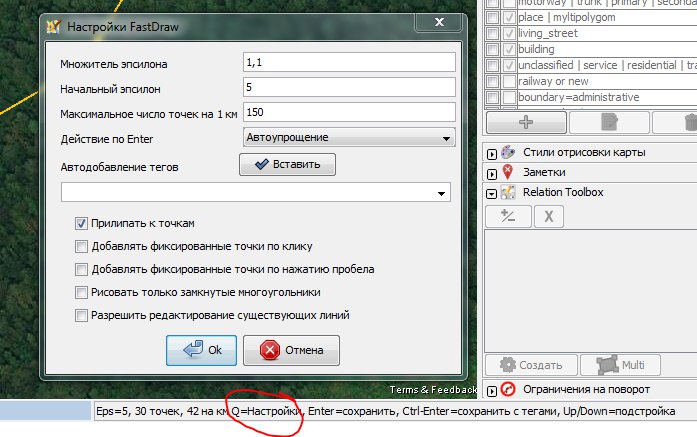The width and height of the screenshot is (697, 437).
Task: Click the FastDraw settings dialog title icon
Action: point(53,27)
